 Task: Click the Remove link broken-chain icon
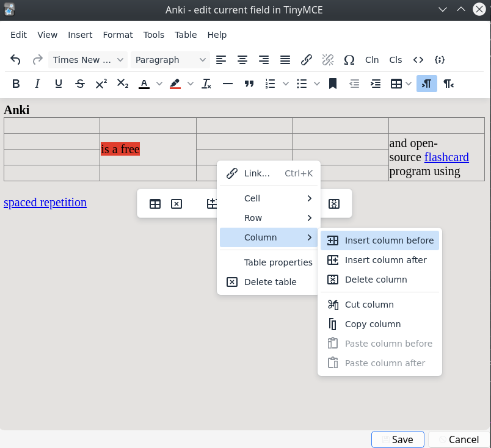coord(328,59)
